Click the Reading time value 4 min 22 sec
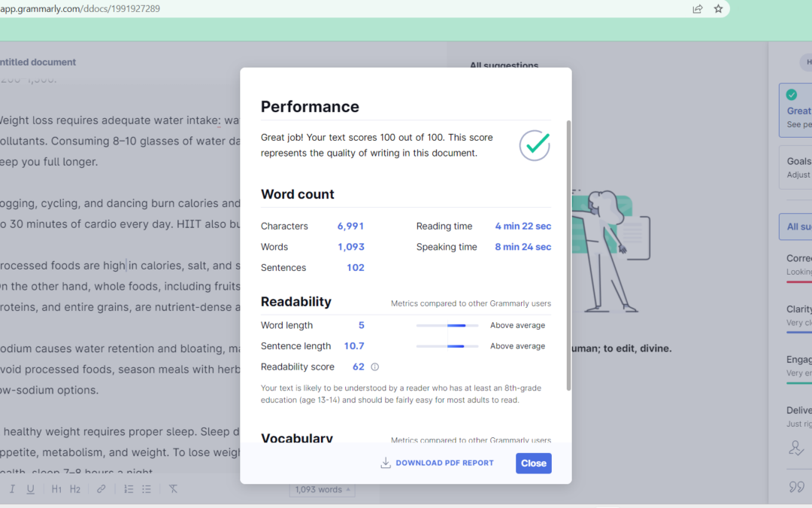Image resolution: width=812 pixels, height=508 pixels. 523,226
